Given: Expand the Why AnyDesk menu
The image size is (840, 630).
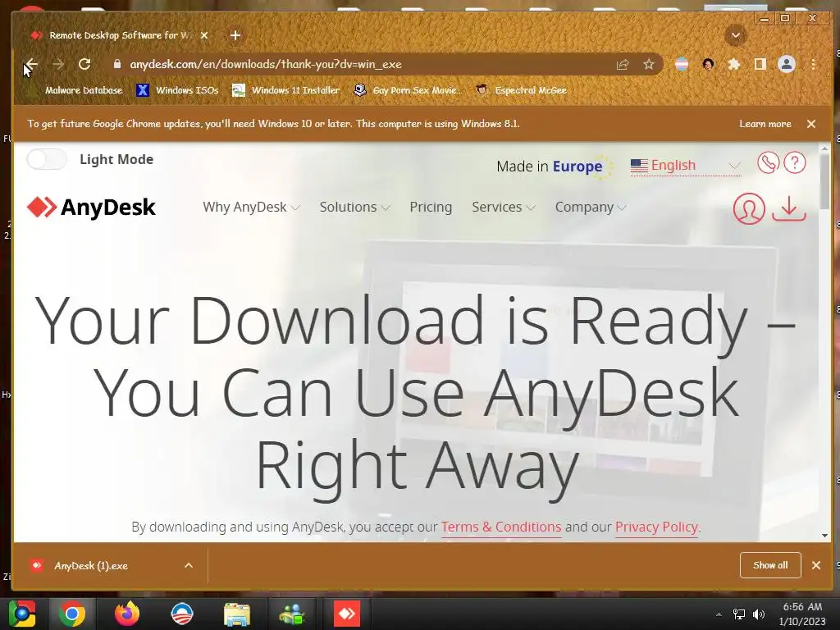Looking at the screenshot, I should pyautogui.click(x=251, y=208).
